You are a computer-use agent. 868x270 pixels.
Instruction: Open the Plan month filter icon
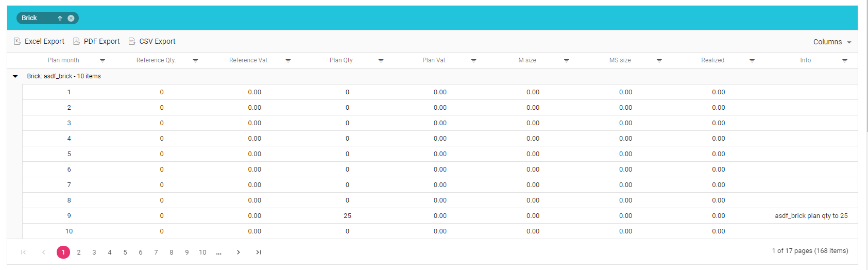pyautogui.click(x=103, y=61)
